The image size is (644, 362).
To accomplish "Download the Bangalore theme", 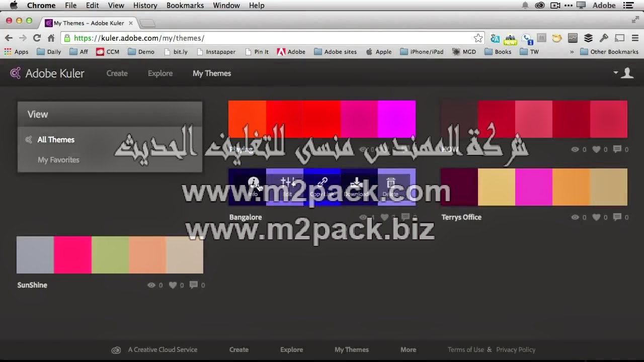I will click(356, 187).
